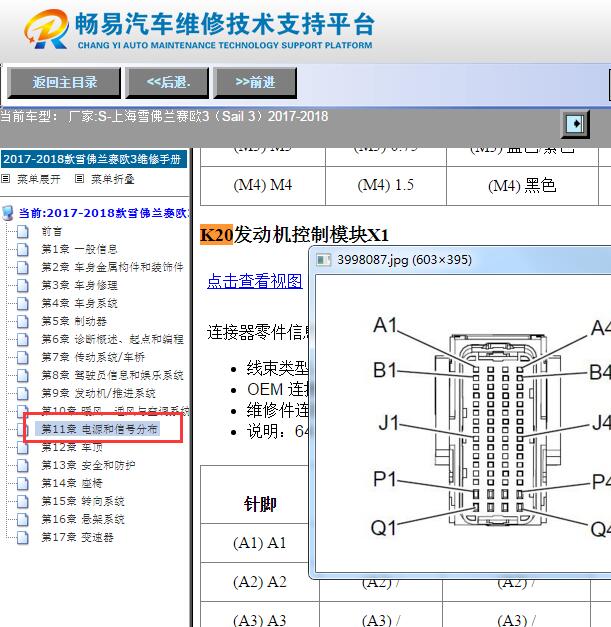Click the image file icon in 3998087.jpg title
Screen dimensions: 611x627
[x=323, y=260]
